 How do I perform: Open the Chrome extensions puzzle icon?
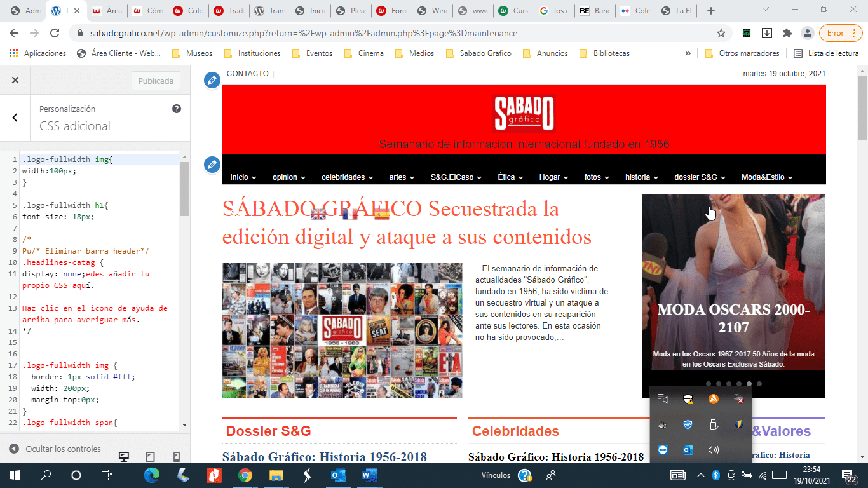787,33
